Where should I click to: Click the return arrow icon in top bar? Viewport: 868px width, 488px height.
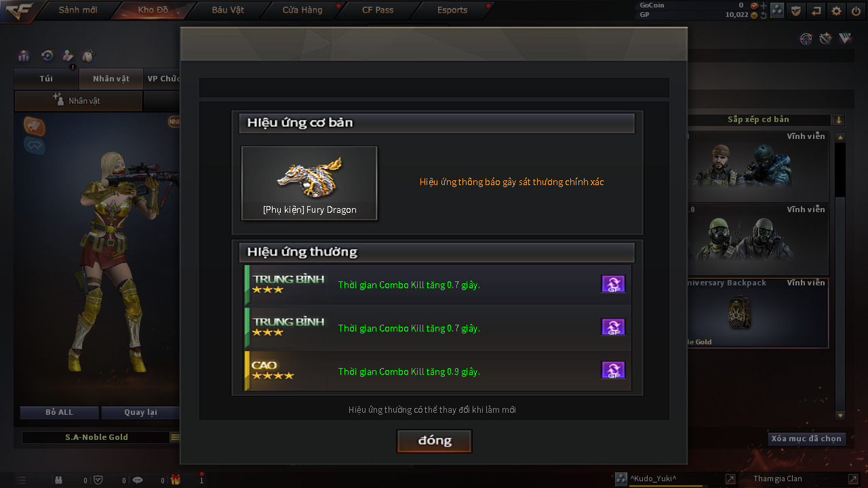tap(816, 10)
